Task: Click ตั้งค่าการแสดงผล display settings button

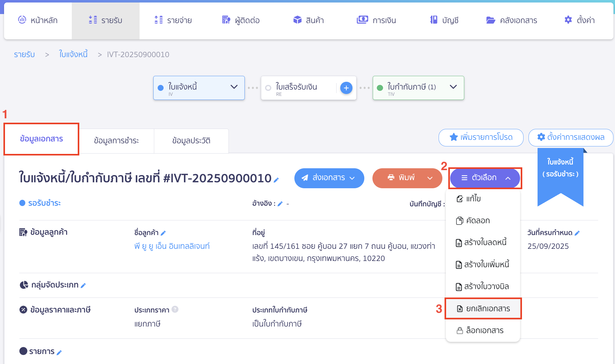Action: (571, 137)
